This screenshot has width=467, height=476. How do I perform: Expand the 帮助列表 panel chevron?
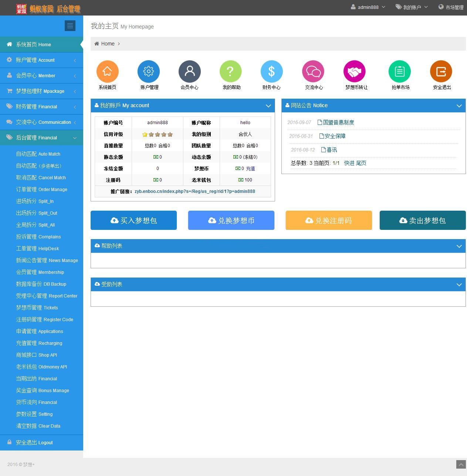click(459, 246)
